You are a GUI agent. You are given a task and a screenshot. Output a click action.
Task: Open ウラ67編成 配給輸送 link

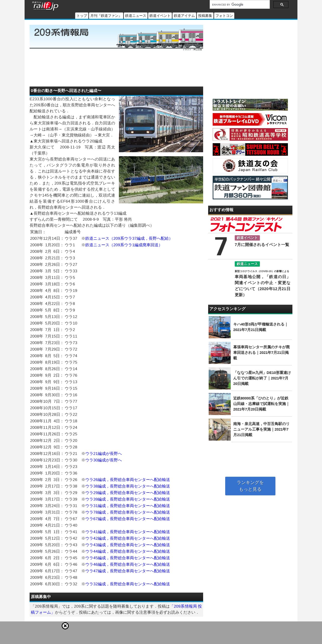128,519
